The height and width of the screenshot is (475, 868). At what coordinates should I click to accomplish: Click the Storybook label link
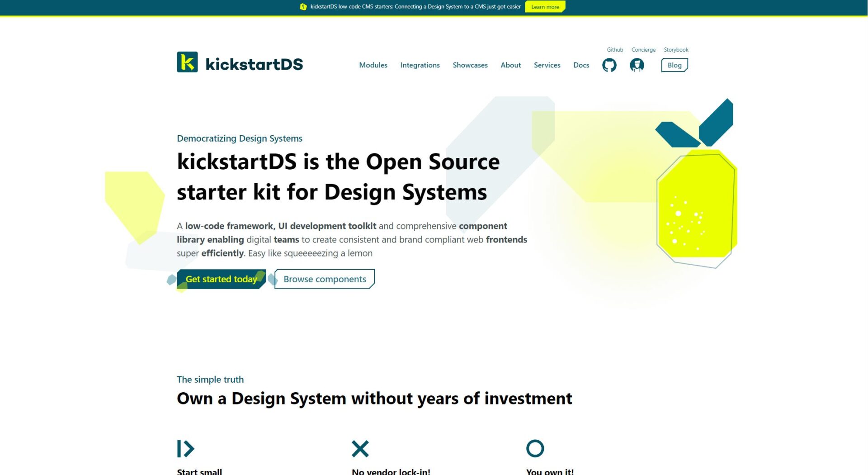point(675,50)
